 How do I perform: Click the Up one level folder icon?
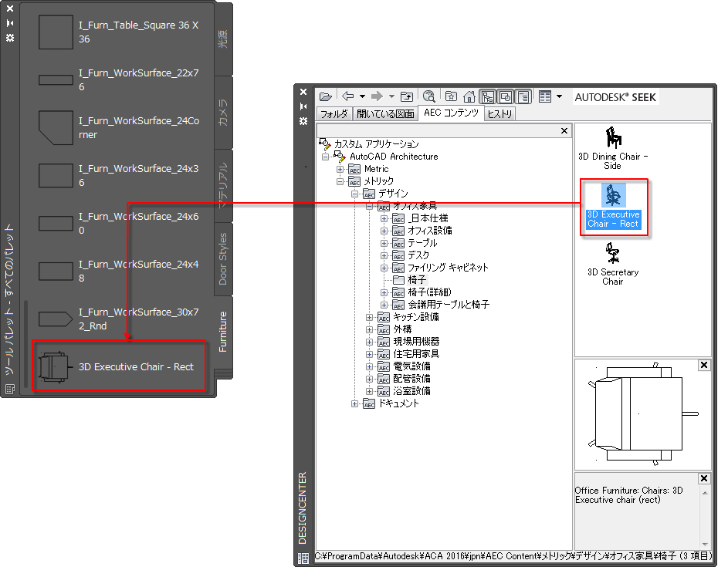(x=407, y=96)
